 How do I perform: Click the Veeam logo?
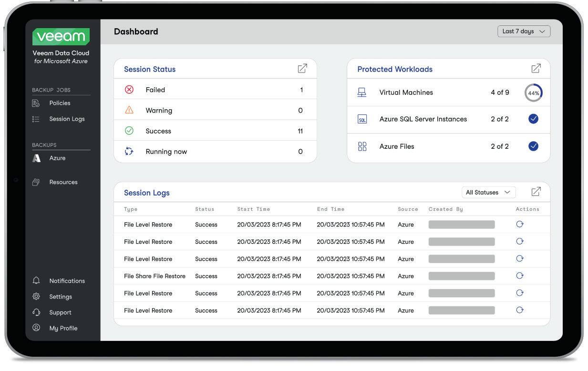point(61,36)
